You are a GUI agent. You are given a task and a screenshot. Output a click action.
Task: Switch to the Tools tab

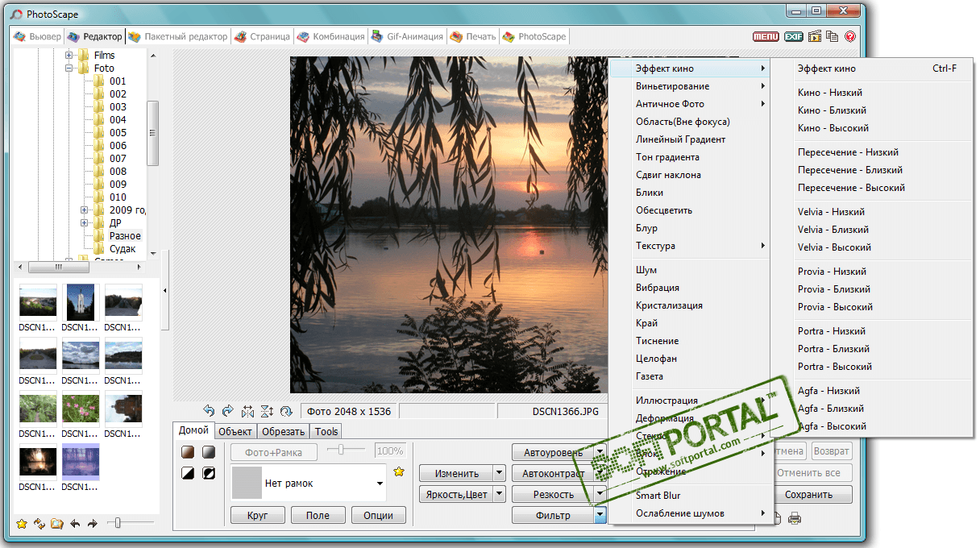tap(326, 432)
